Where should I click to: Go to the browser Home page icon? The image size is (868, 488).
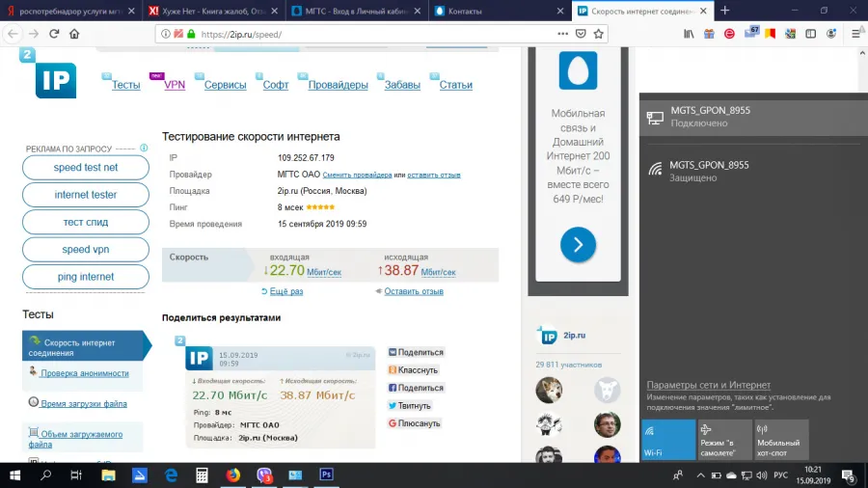click(74, 34)
